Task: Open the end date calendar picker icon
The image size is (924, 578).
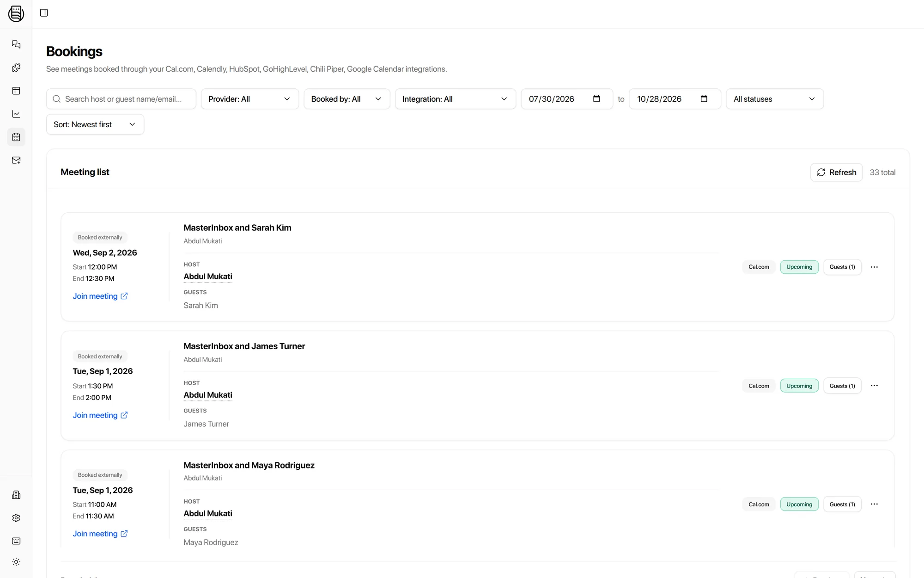Action: pos(704,98)
